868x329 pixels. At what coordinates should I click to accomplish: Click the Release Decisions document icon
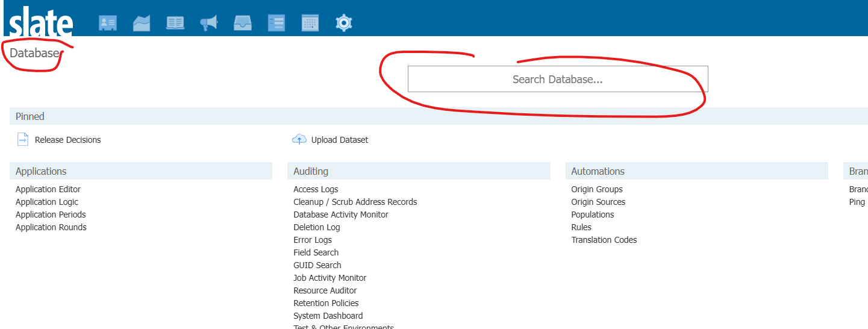pyautogui.click(x=22, y=140)
